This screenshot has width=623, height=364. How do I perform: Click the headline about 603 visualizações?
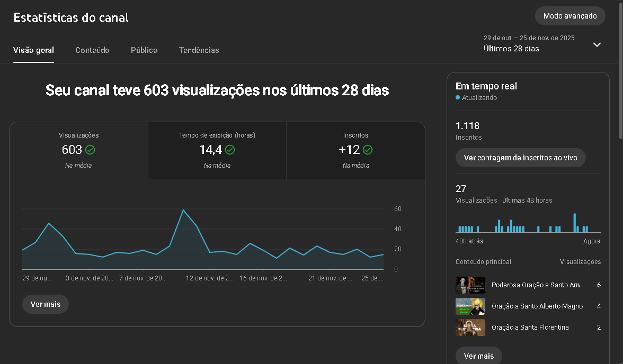click(x=217, y=90)
